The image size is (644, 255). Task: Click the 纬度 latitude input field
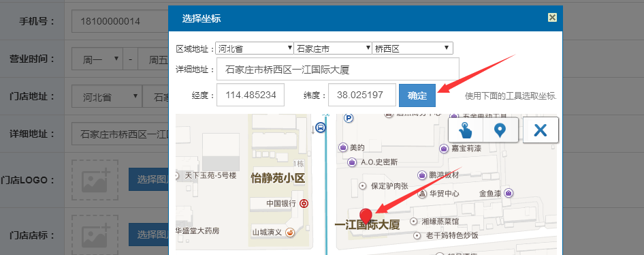click(362, 95)
